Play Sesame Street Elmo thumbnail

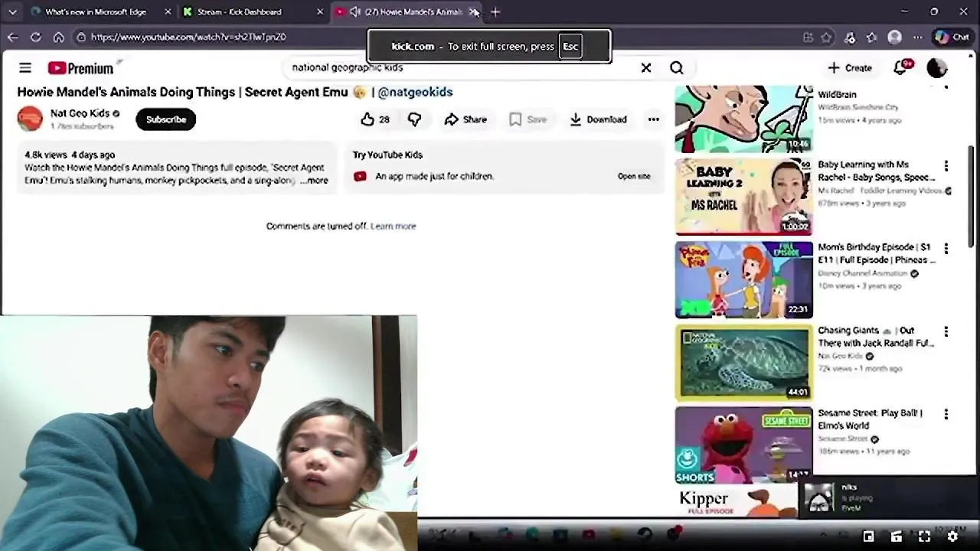743,445
